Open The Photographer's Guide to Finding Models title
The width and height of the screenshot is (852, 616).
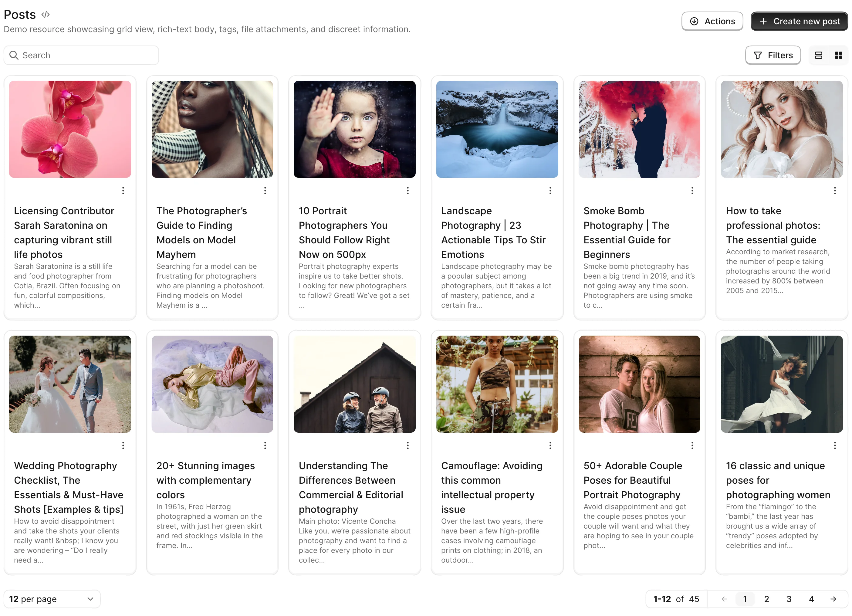[202, 232]
